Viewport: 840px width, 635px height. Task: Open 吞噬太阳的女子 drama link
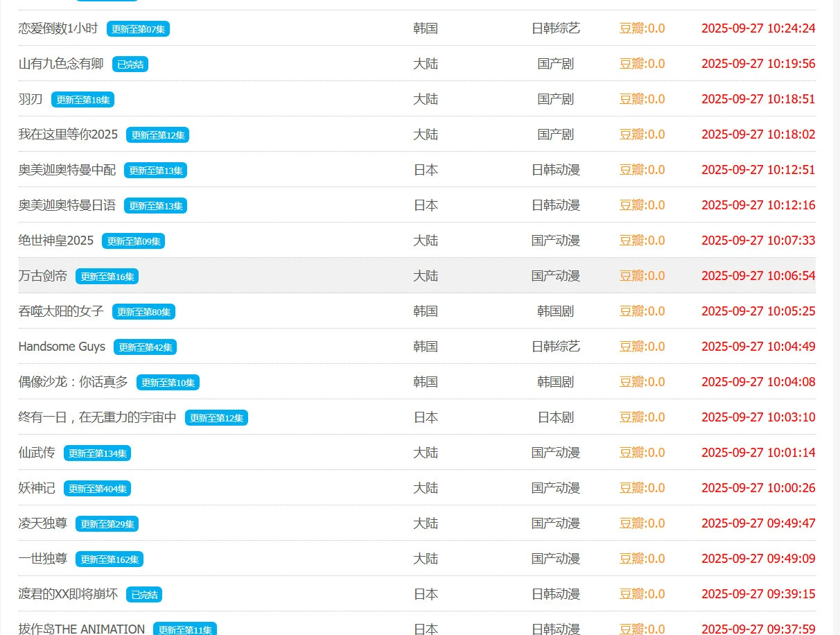(x=61, y=311)
